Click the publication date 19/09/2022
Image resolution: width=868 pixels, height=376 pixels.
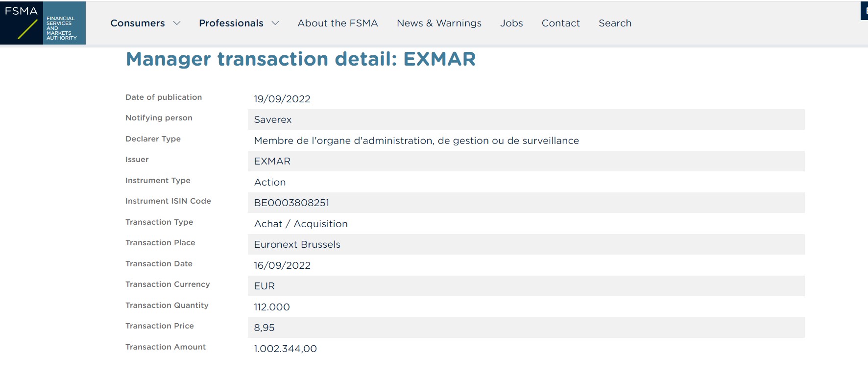(282, 99)
